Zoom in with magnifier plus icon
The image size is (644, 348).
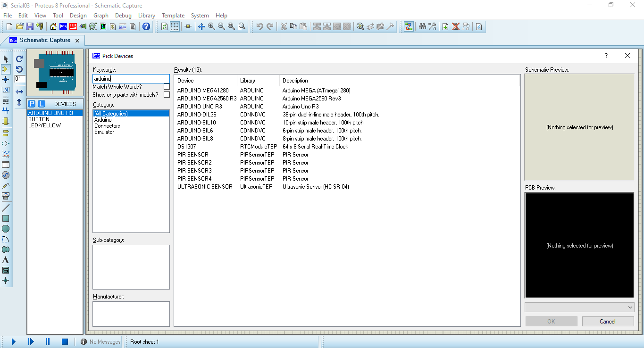click(211, 26)
